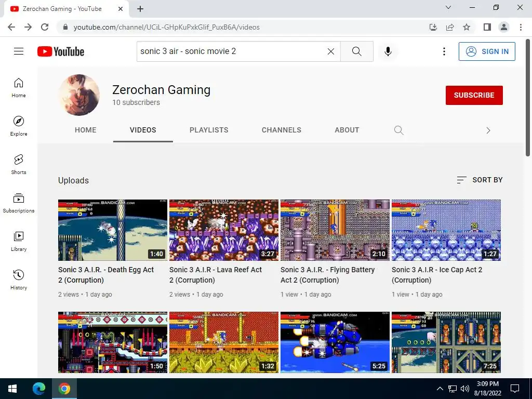Open Sonic 3 A.I.R Lava Reef Act 2 title
Image resolution: width=532 pixels, height=399 pixels.
tap(216, 275)
